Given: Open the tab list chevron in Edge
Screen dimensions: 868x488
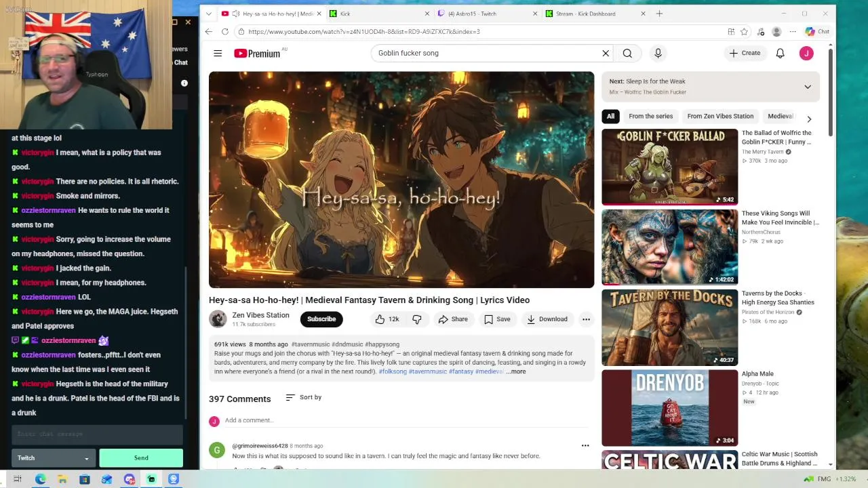Looking at the screenshot, I should 208,14.
